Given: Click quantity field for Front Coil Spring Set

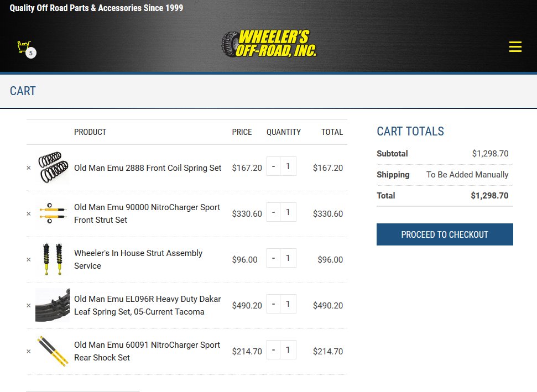Looking at the screenshot, I should tap(288, 166).
